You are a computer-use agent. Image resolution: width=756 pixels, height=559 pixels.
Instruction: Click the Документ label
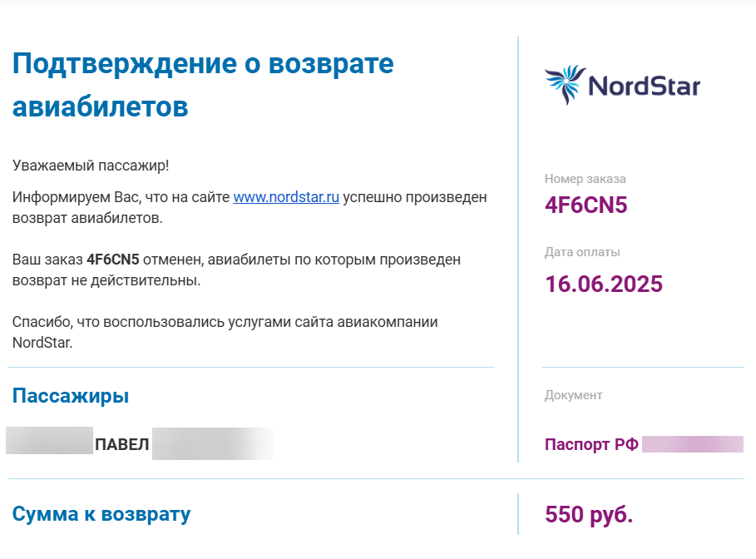(x=574, y=395)
